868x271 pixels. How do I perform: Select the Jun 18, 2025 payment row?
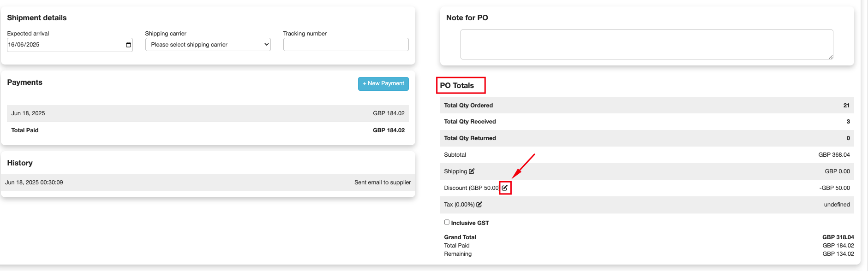(208, 113)
